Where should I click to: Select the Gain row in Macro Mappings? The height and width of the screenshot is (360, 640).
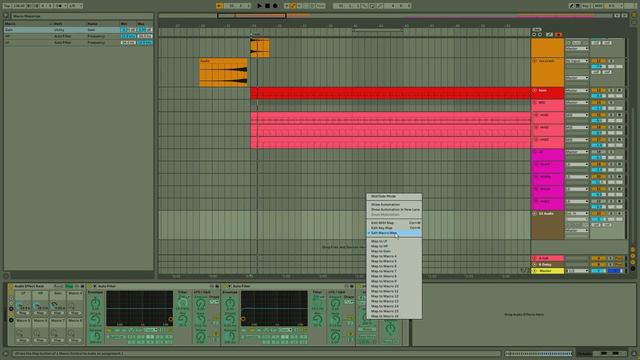point(78,30)
